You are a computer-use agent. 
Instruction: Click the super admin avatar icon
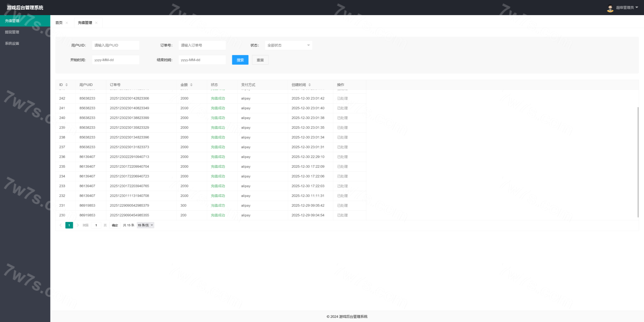click(610, 8)
